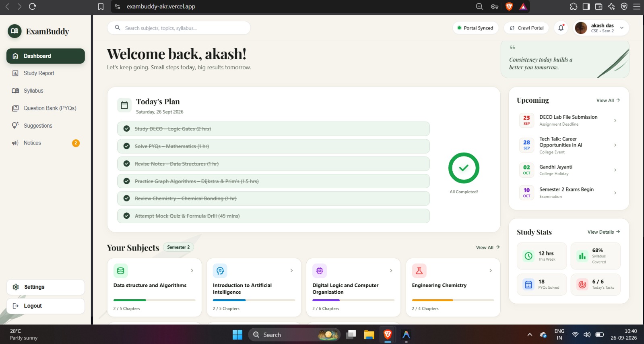
Task: Expand the Tech Talk event chevron
Action: pos(615,145)
